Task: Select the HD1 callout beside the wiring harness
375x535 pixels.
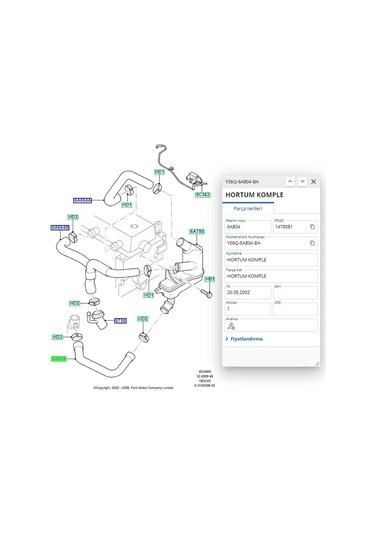Action: [159, 172]
